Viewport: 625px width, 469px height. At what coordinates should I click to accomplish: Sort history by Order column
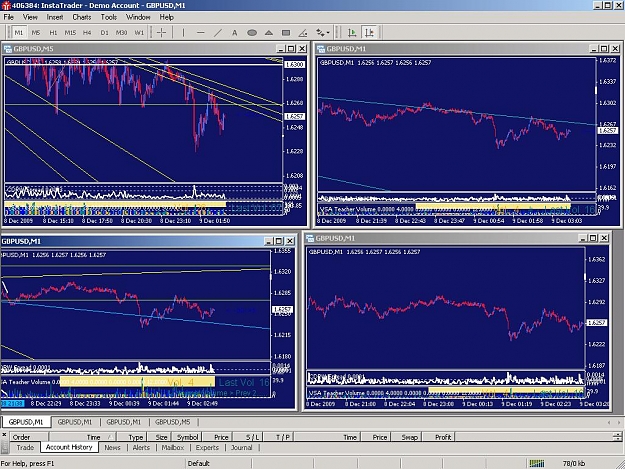29,437
